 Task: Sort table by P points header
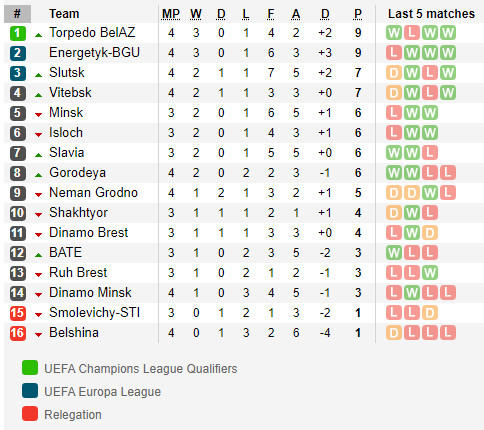(x=358, y=14)
